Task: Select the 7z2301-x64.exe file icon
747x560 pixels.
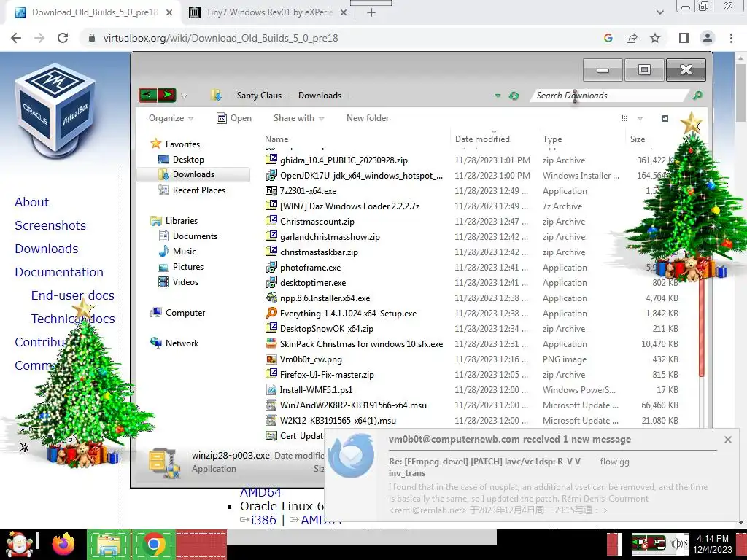Action: (x=271, y=190)
